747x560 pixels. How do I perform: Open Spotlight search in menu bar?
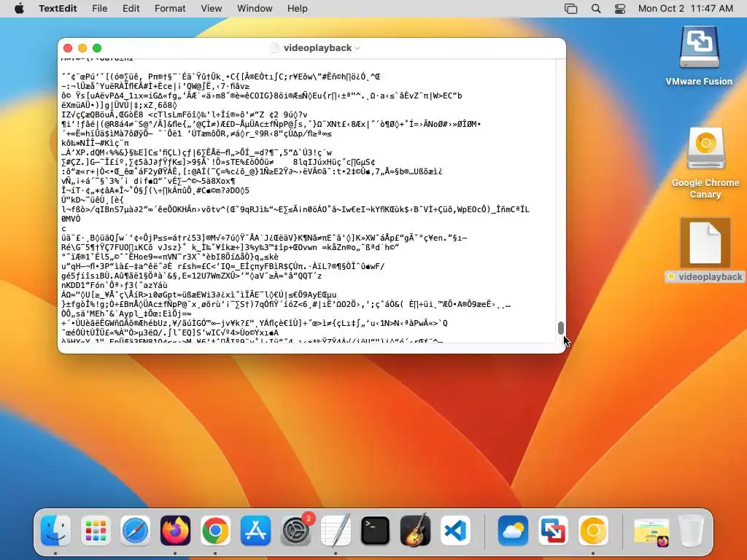coord(595,9)
